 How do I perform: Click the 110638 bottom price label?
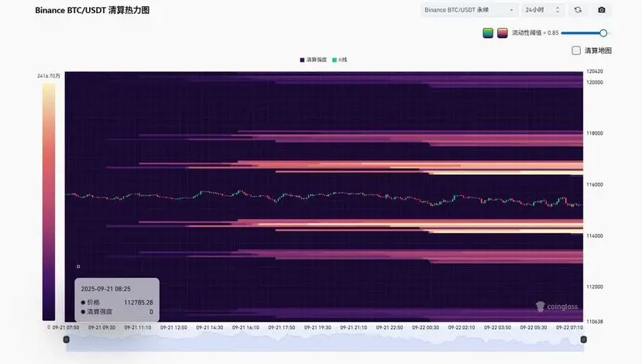pos(595,322)
